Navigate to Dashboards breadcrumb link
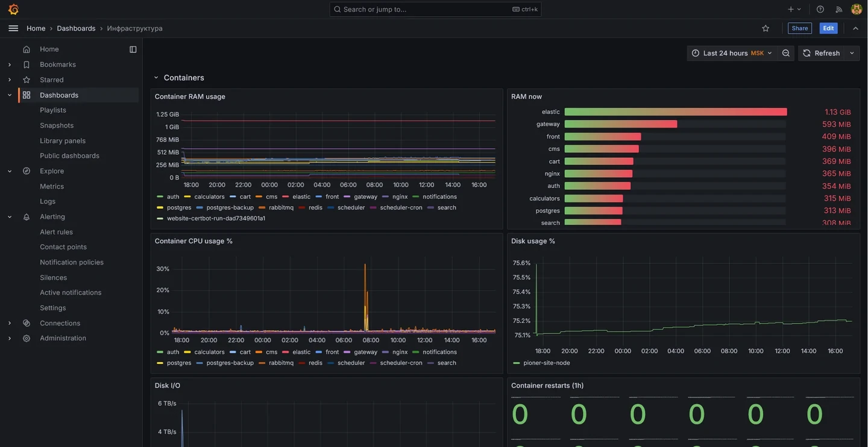The width and height of the screenshot is (868, 447). click(x=77, y=28)
